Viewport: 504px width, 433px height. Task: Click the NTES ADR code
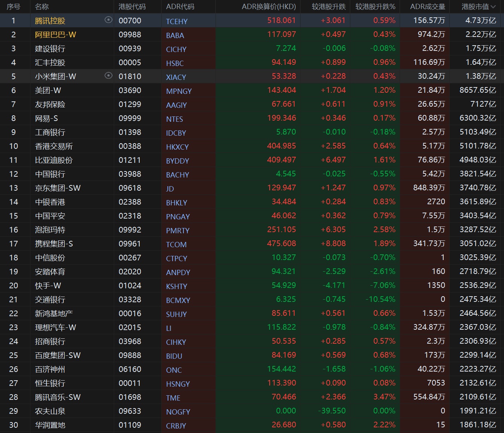click(x=174, y=119)
